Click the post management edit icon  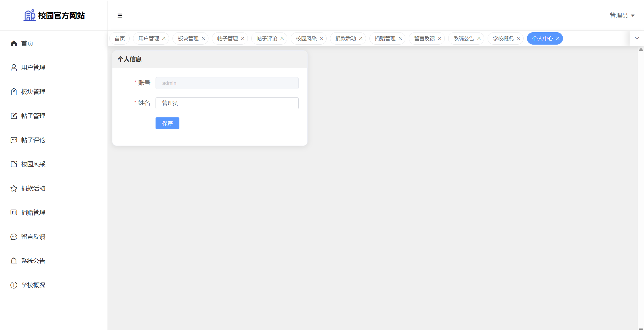point(14,116)
